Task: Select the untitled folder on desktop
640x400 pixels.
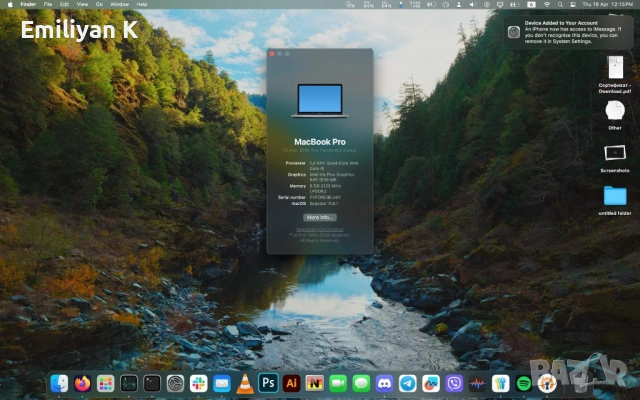Action: click(x=615, y=200)
